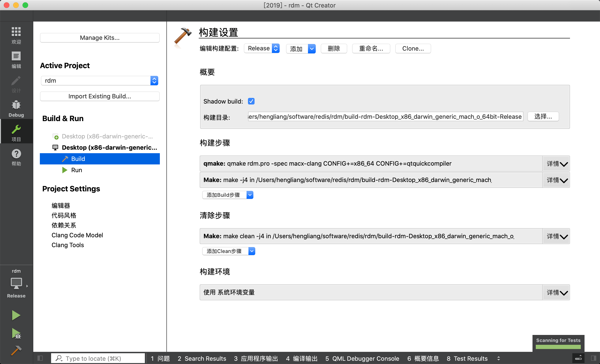Click the Clone... button
This screenshot has height=364, width=600.
point(413,48)
